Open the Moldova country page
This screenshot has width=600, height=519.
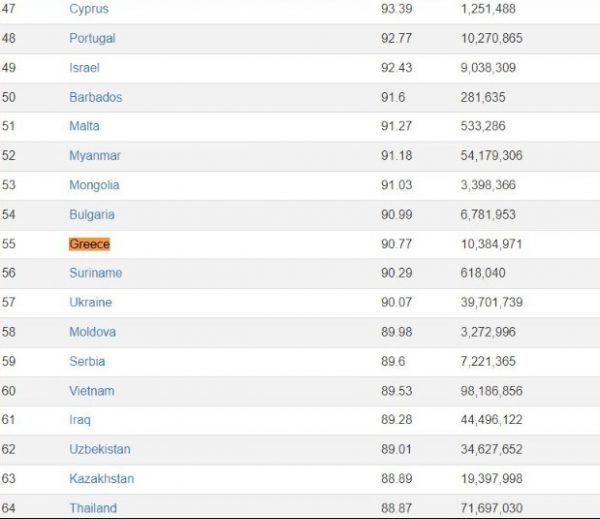(92, 332)
